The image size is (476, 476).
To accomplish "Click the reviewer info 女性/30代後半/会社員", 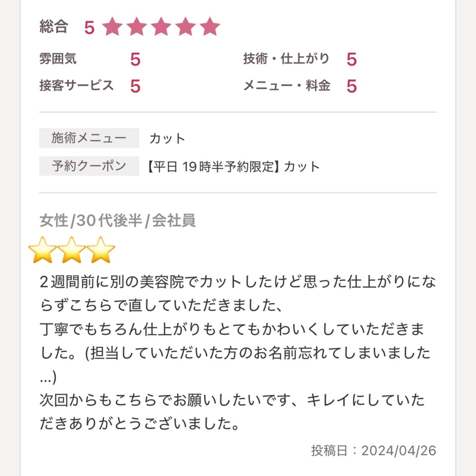I will pos(118,221).
